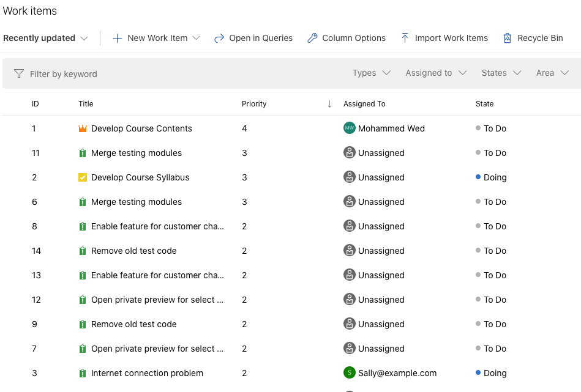Click the Assigned To column header

[364, 104]
